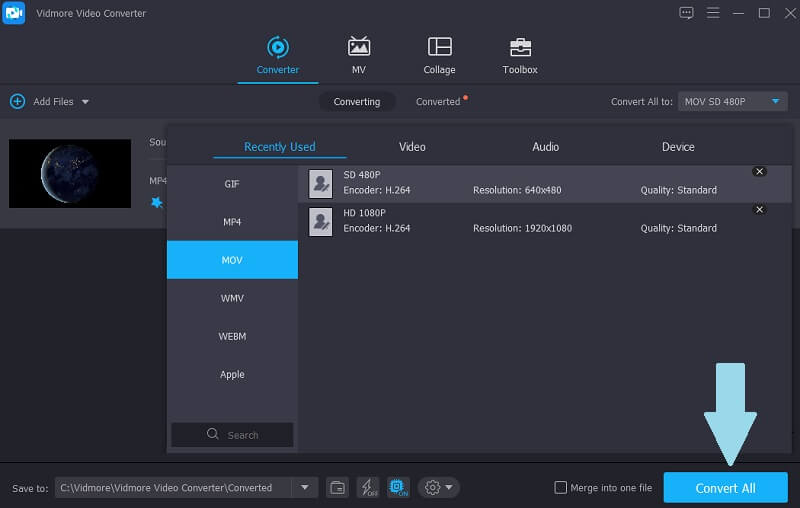Remove the SD 480P recent preset
Screen dimensions: 800x508
point(759,172)
